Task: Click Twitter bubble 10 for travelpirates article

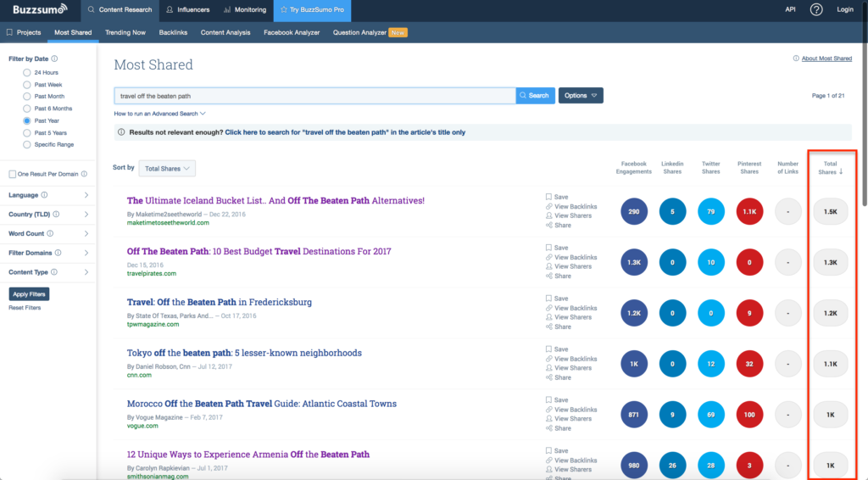Action: [x=711, y=262]
